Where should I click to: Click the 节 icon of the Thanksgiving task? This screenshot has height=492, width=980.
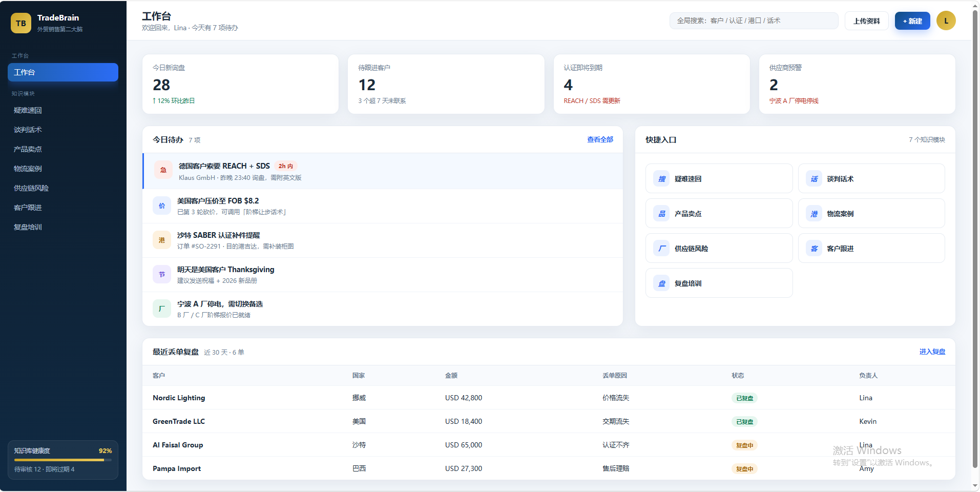click(x=162, y=274)
